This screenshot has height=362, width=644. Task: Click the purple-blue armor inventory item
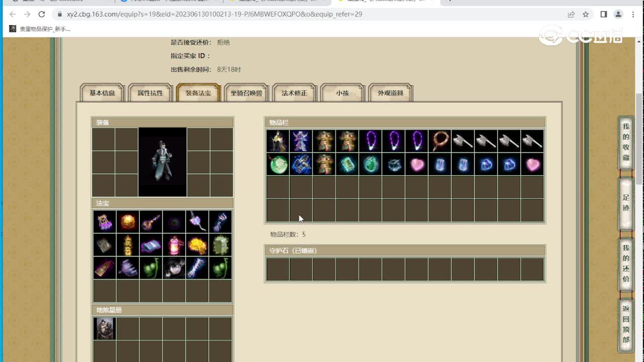point(301,141)
